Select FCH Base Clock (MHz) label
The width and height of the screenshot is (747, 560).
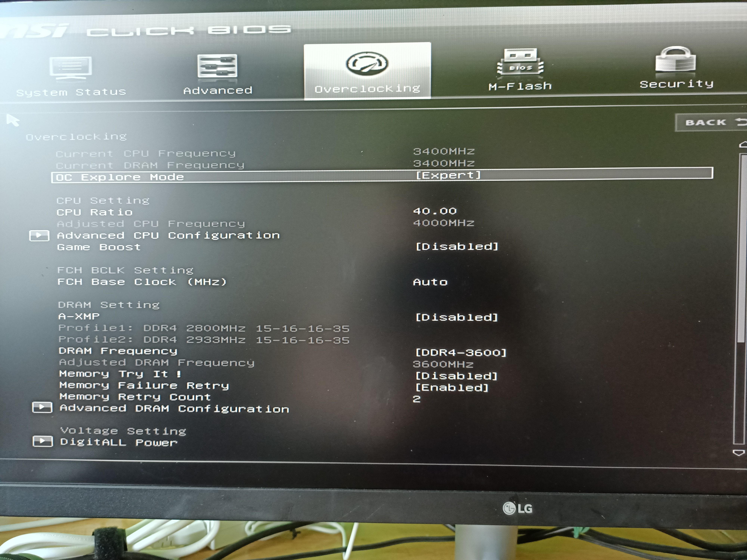[142, 281]
